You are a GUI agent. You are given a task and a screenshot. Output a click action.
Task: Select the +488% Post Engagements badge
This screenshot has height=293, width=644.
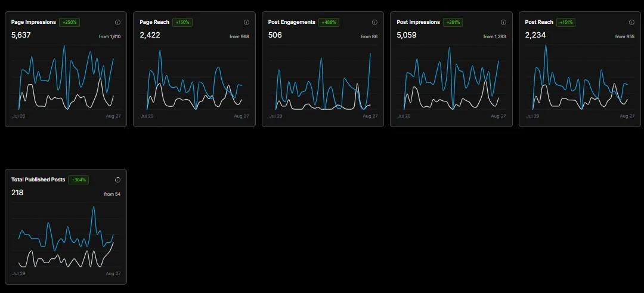[x=329, y=22]
